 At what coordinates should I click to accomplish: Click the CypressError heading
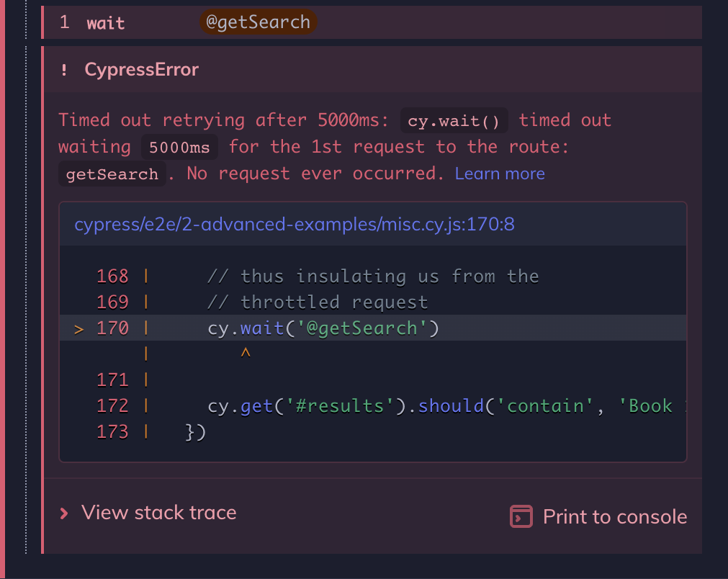click(141, 70)
